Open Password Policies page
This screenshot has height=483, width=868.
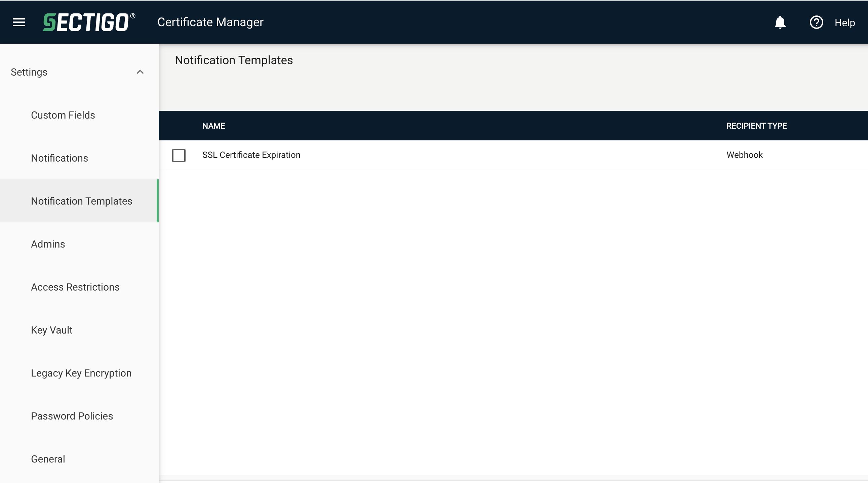pyautogui.click(x=72, y=416)
